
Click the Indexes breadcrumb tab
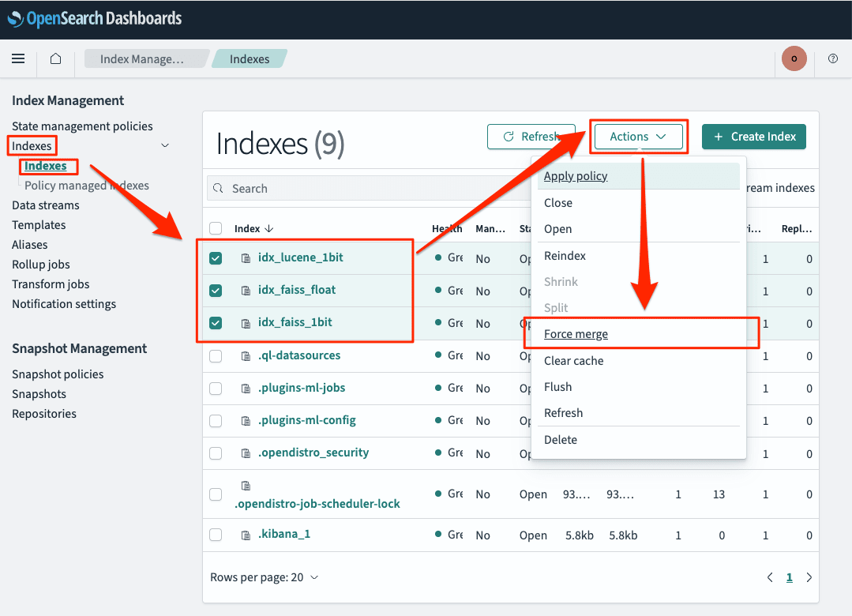250,58
